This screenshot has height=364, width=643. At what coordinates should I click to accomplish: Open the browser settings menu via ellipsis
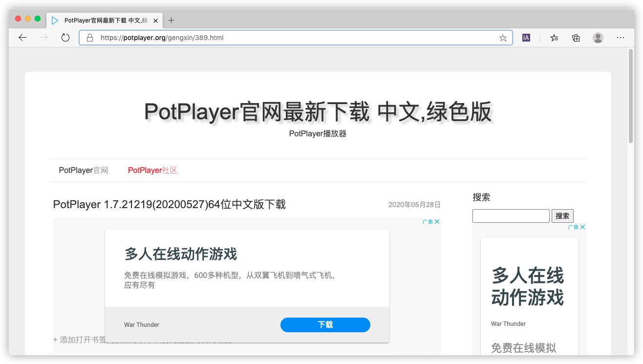pos(621,38)
